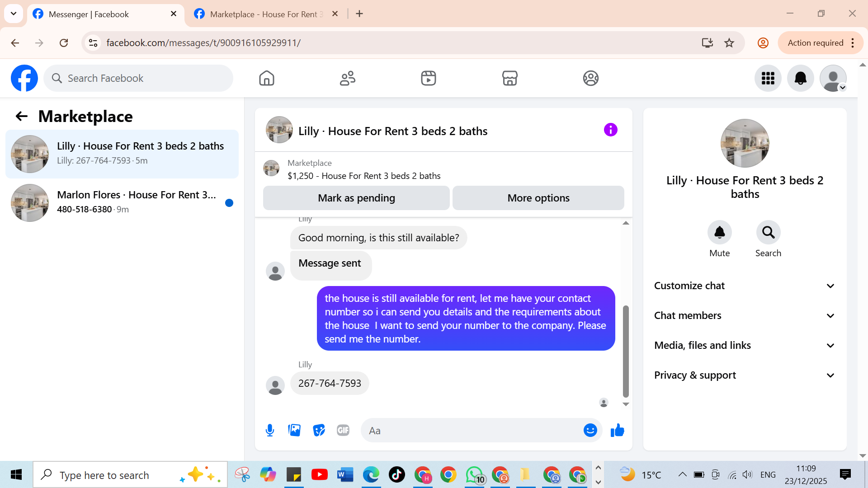Mute this conversation with Lilly
868x488 pixels.
tap(719, 233)
